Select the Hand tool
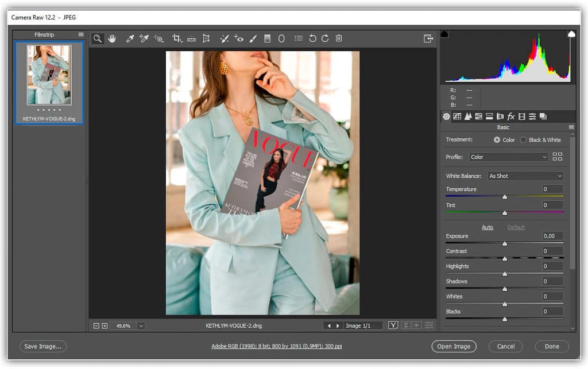Viewport: 588px width, 369px height. [112, 38]
